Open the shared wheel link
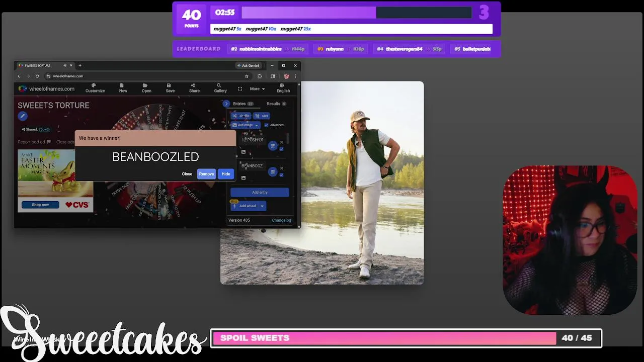 tap(44, 129)
